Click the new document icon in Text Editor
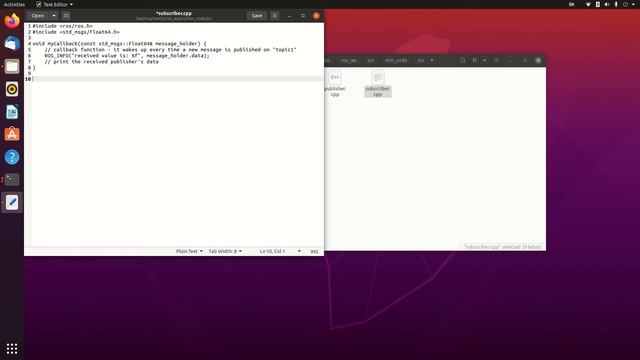The image size is (640, 360). pyautogui.click(x=66, y=16)
